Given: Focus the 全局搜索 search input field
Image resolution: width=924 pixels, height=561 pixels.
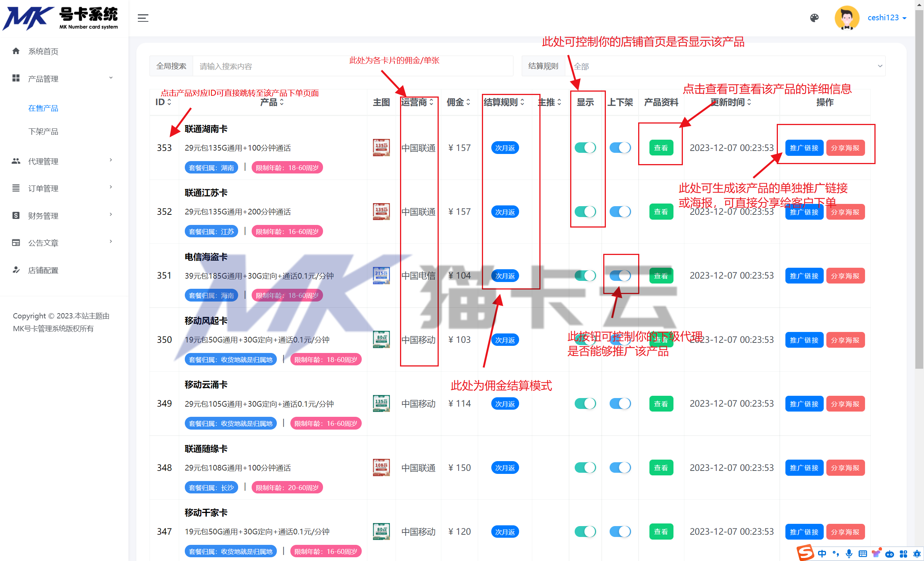Looking at the screenshot, I should pyautogui.click(x=353, y=66).
